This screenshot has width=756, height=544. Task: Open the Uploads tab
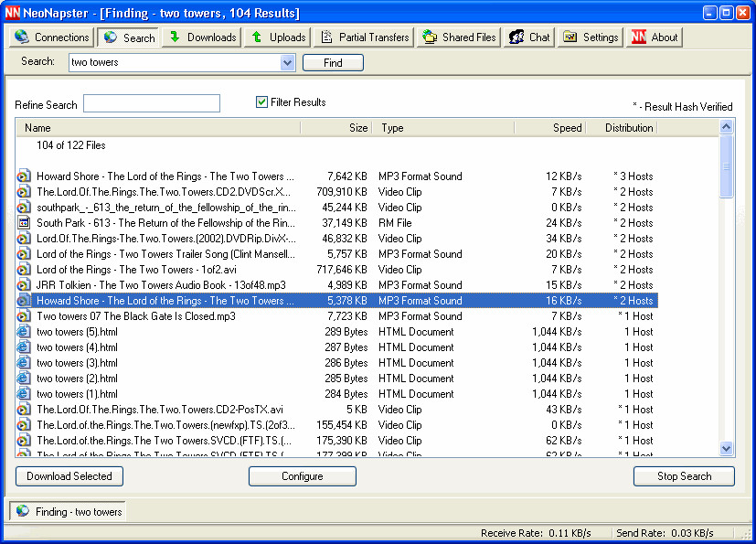point(277,37)
